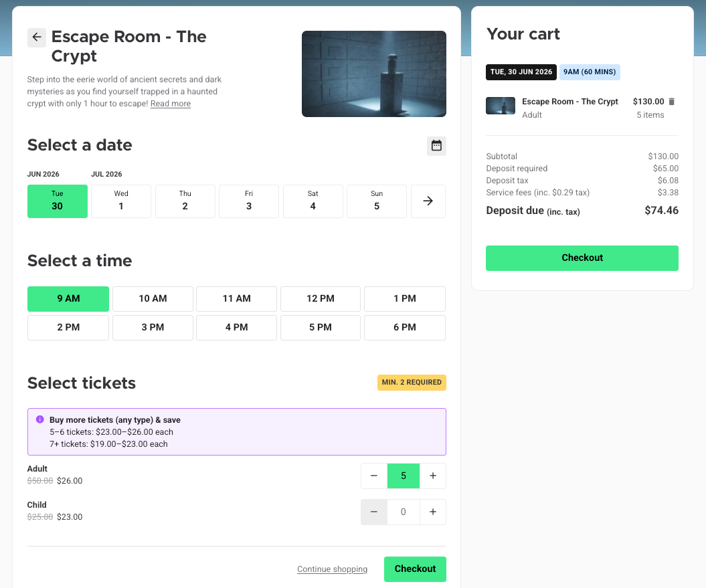Viewport: 706px width, 588px height.
Task: Decrease Adult ticket count with minus
Action: pos(373,476)
